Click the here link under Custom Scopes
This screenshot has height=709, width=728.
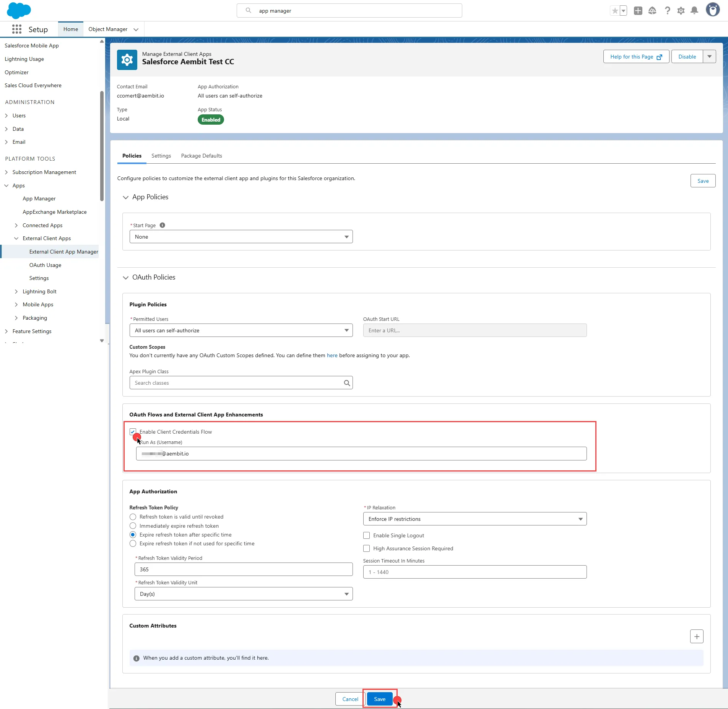pyautogui.click(x=331, y=355)
